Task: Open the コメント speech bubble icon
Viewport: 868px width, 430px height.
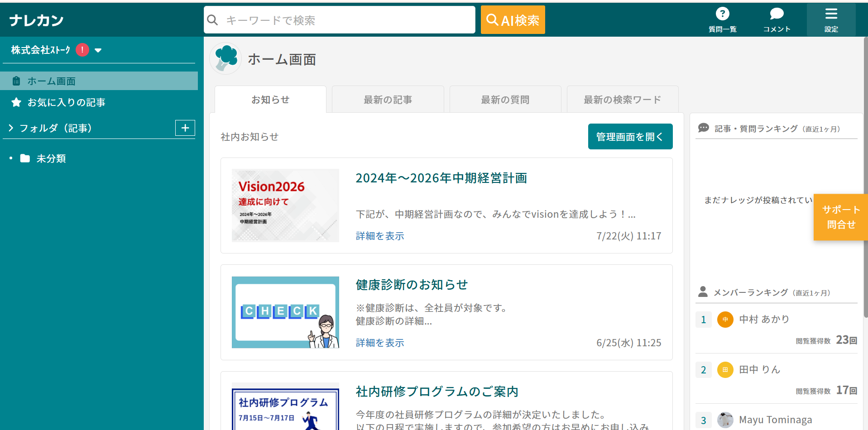Action: (777, 14)
